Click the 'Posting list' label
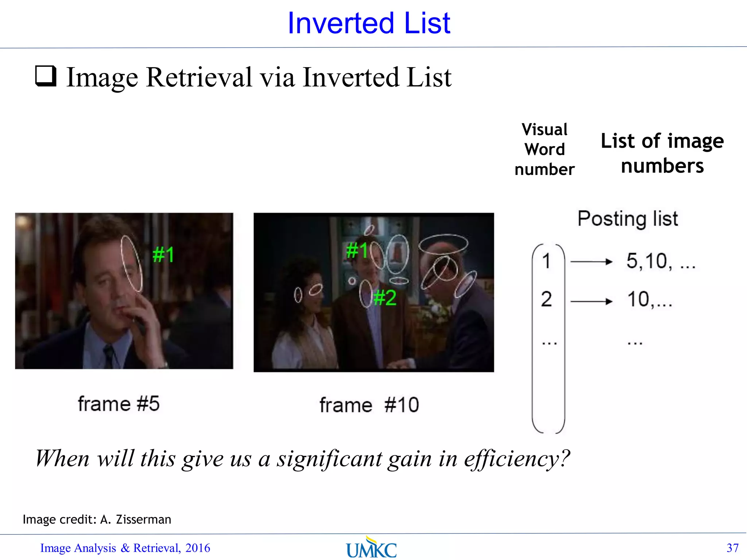The width and height of the screenshot is (747, 560). coord(627,219)
